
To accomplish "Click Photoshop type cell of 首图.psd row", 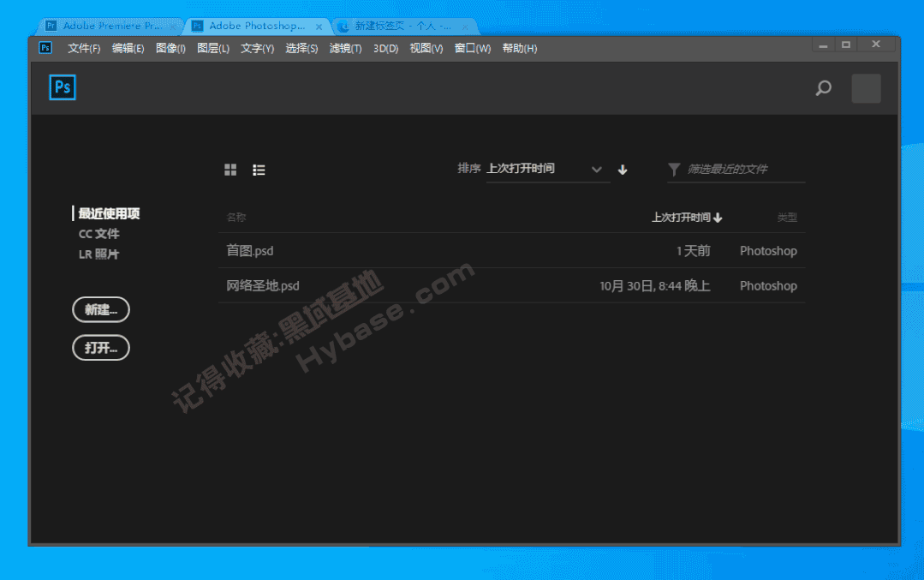I will 768,251.
